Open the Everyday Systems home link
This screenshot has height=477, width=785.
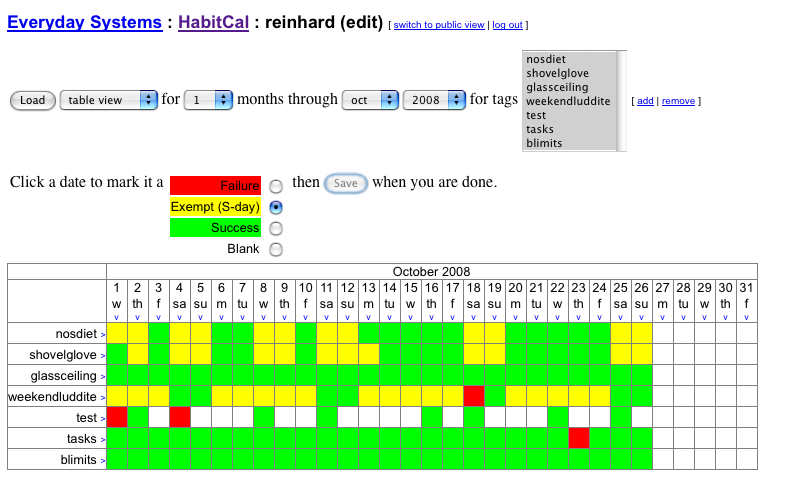point(84,22)
